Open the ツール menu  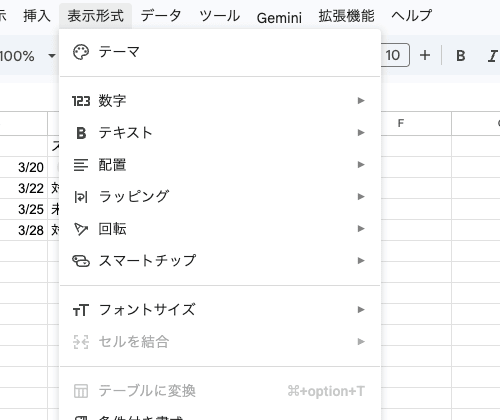(219, 16)
